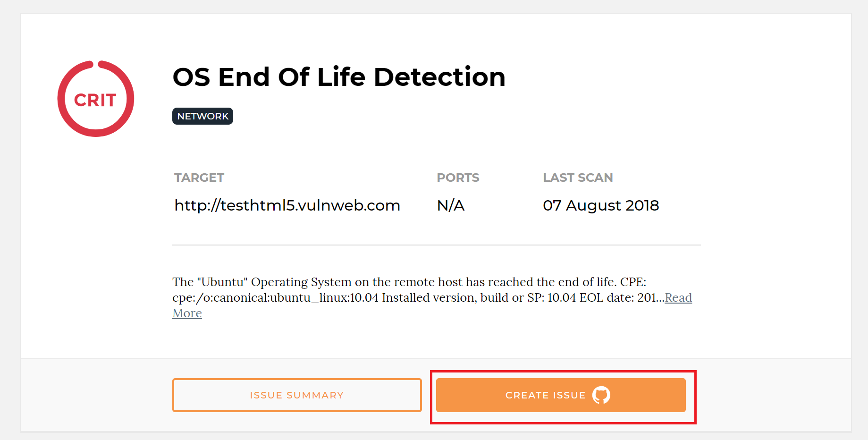Viewport: 868px width, 440px height.
Task: Click the EOL date text before ellipsis
Action: 622,297
